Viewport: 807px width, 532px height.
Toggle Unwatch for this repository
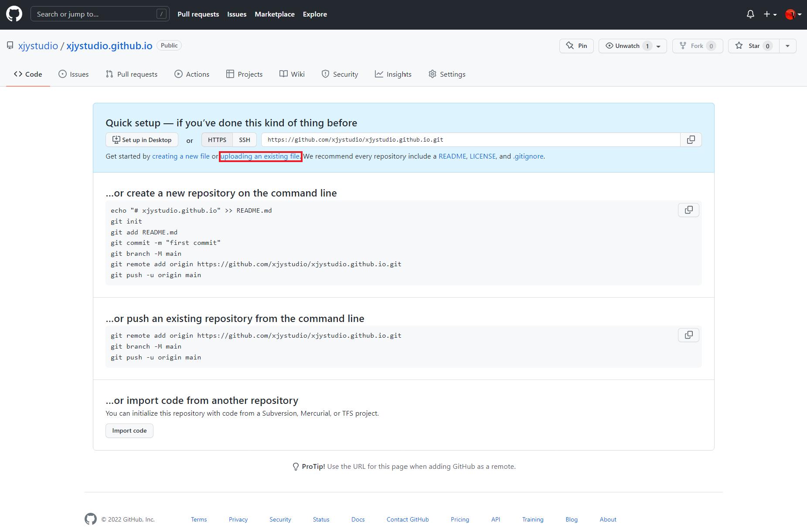coord(627,46)
